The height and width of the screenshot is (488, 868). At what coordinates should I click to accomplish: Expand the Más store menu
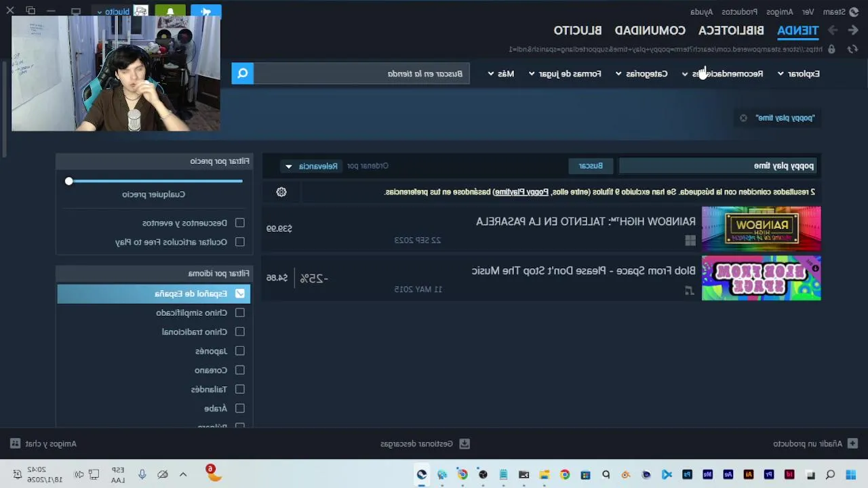(x=501, y=73)
